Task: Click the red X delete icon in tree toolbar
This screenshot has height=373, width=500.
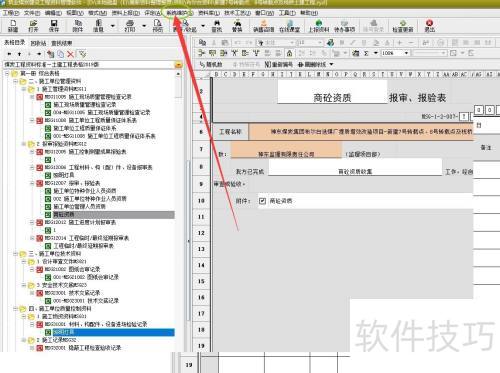Action: pyautogui.click(x=70, y=54)
